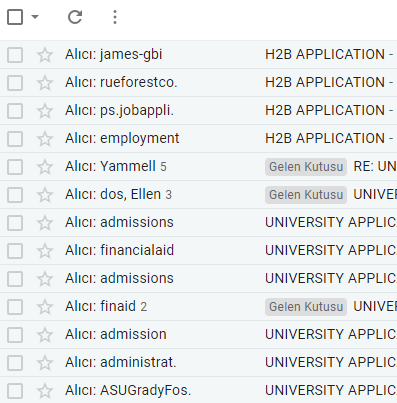
Task: Click Gelen Kutusu label on finaid row
Action: (x=306, y=307)
